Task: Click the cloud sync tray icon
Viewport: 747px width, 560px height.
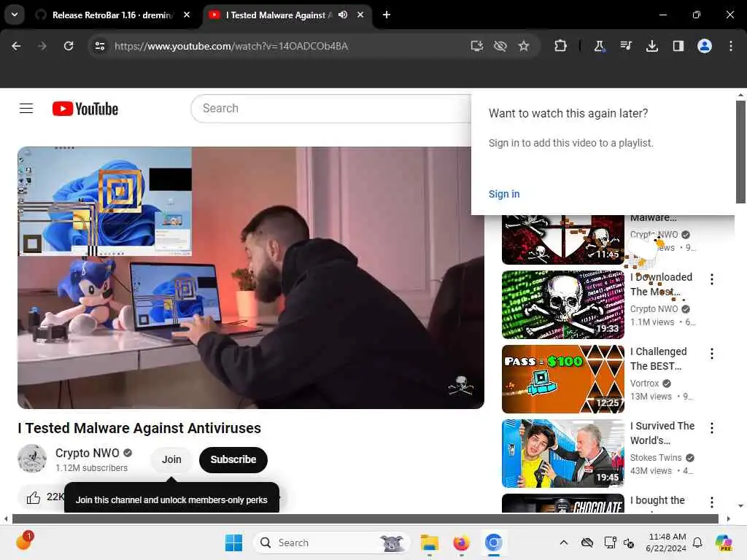Action: (587, 542)
